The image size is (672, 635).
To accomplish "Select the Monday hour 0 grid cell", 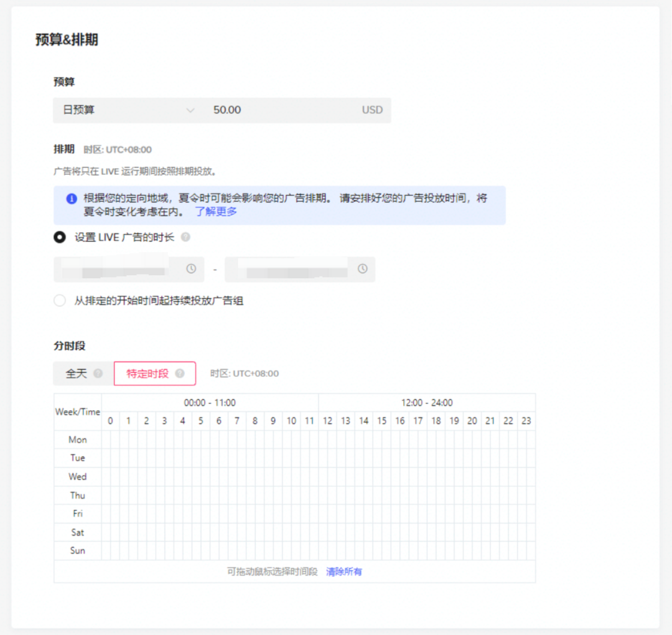I will pos(110,440).
